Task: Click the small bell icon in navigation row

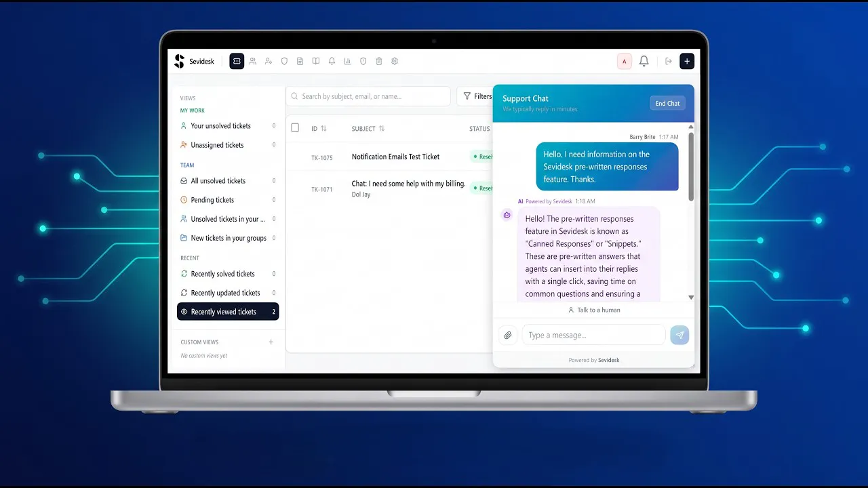Action: pyautogui.click(x=332, y=61)
